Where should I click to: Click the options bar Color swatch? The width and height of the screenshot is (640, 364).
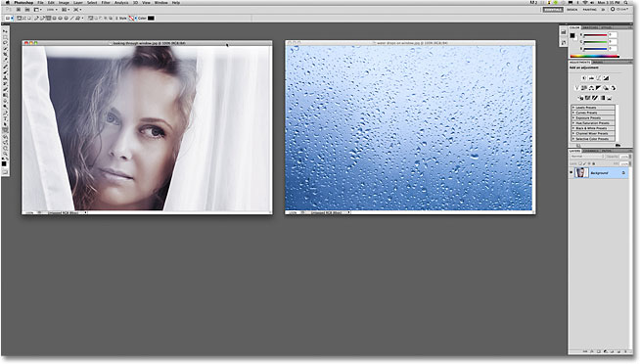pyautogui.click(x=151, y=18)
